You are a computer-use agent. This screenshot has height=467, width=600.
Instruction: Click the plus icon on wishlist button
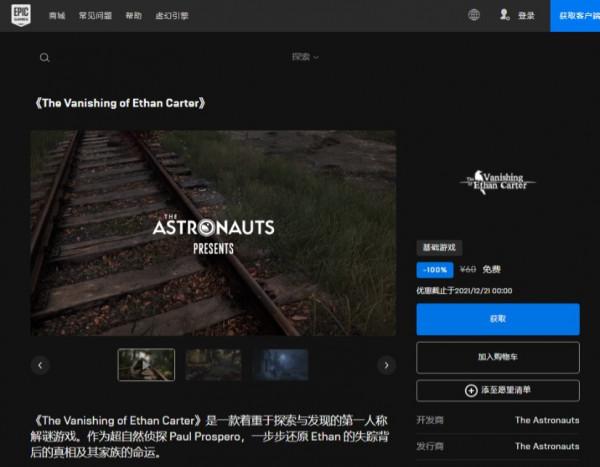click(x=471, y=390)
